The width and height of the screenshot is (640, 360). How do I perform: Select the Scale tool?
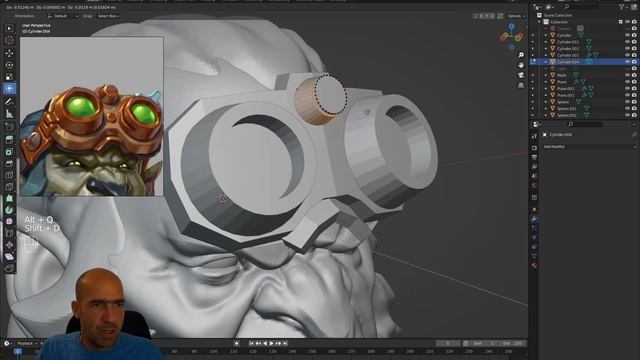(9, 76)
